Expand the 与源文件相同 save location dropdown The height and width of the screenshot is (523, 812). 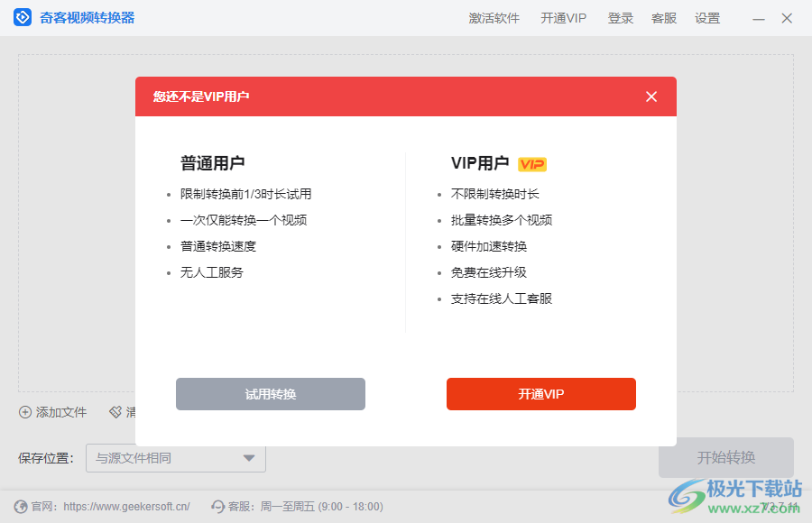pos(176,458)
